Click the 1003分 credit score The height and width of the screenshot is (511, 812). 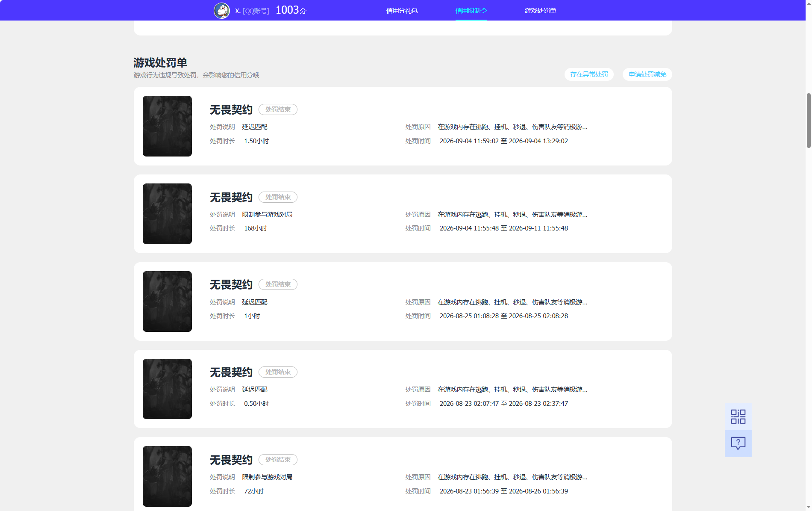pyautogui.click(x=291, y=10)
